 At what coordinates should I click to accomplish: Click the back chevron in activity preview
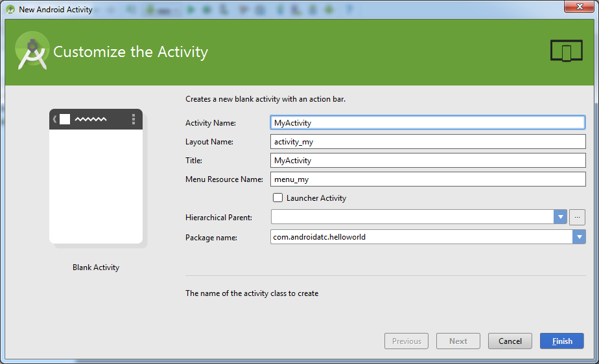(54, 119)
